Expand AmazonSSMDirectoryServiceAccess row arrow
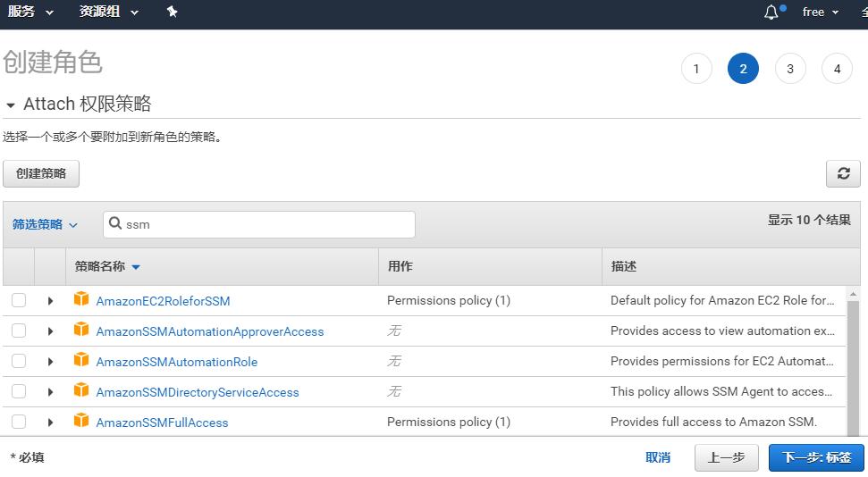The width and height of the screenshot is (868, 477). [50, 392]
